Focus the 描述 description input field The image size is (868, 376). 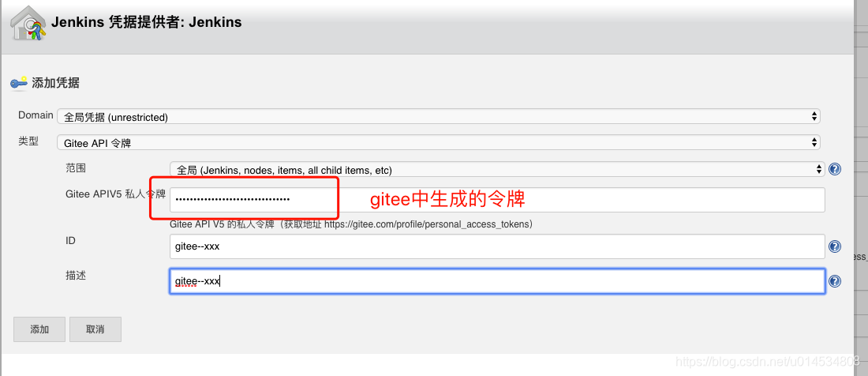click(497, 281)
